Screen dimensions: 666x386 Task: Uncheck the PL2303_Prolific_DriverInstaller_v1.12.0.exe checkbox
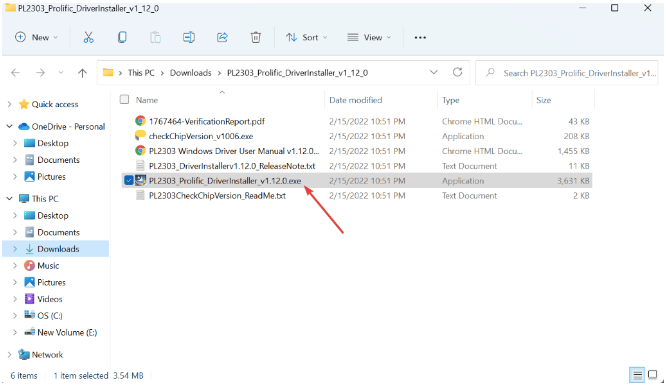pyautogui.click(x=129, y=180)
